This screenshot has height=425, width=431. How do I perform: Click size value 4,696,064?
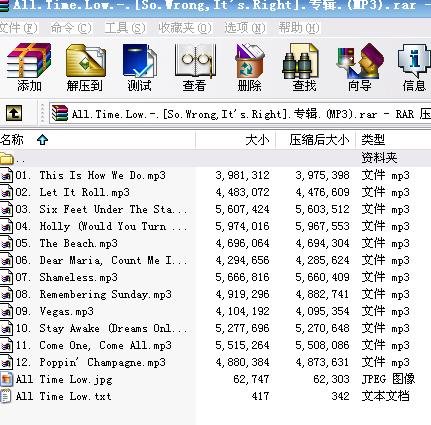[242, 243]
